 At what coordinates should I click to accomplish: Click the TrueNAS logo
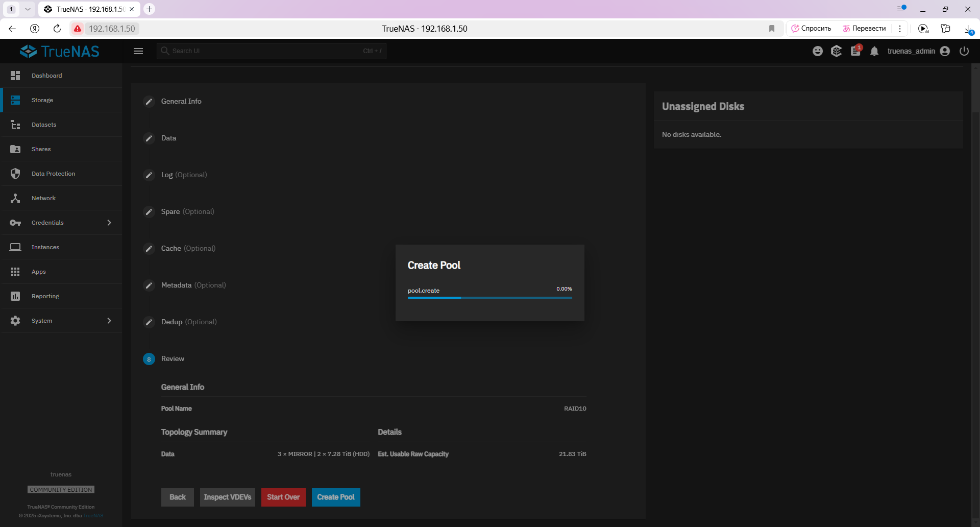60,51
